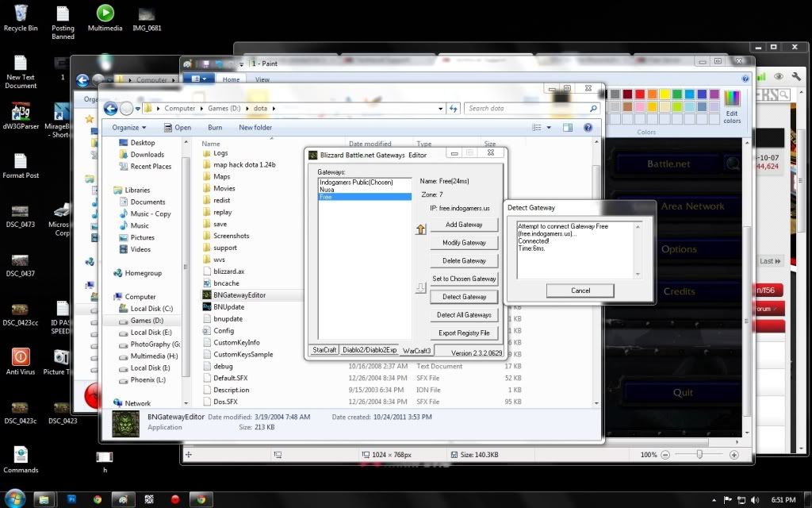Click Burn in the Explorer toolbar
The width and height of the screenshot is (812, 508).
[x=215, y=128]
